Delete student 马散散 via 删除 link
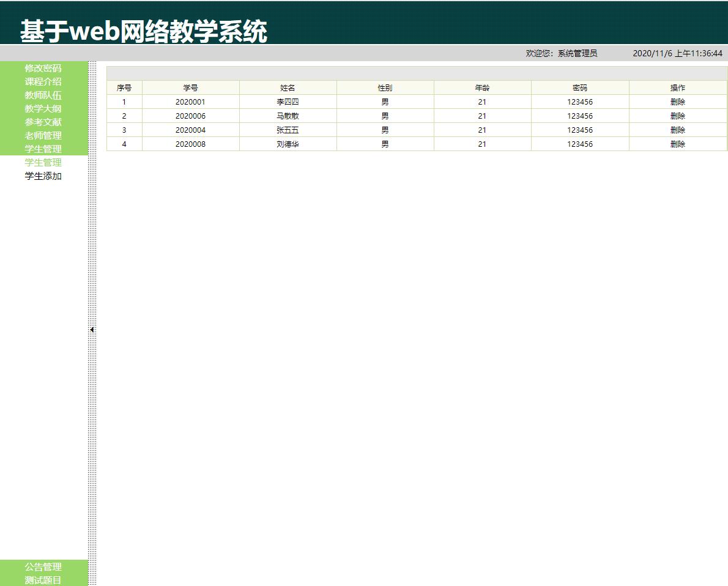Screen dimensions: 728x586 click(678, 116)
